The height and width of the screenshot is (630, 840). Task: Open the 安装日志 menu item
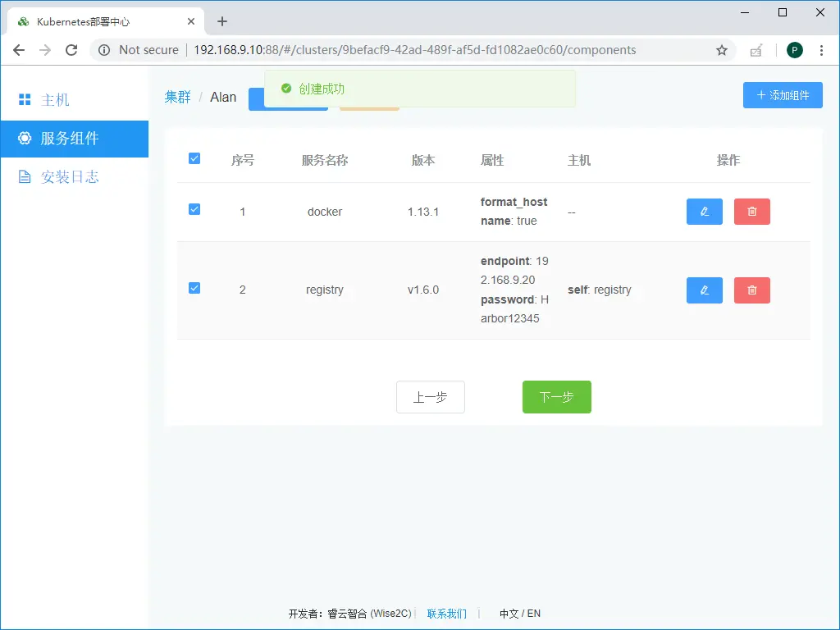75,177
